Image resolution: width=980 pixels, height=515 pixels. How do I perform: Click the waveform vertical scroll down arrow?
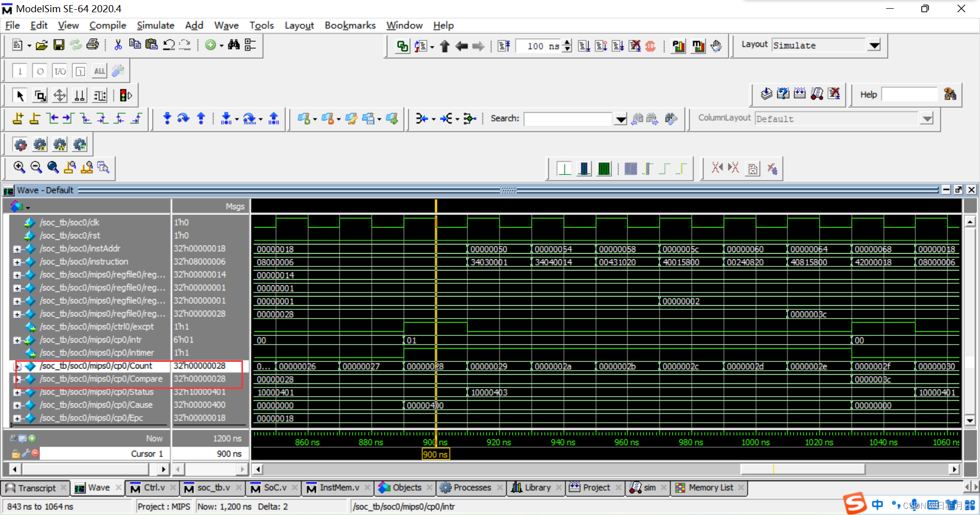pos(970,421)
